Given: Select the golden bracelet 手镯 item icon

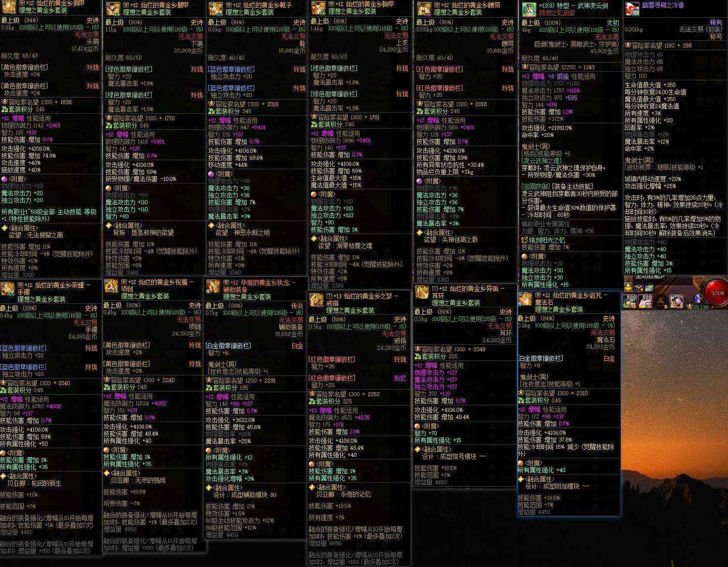Looking at the screenshot, I should (x=7, y=289).
